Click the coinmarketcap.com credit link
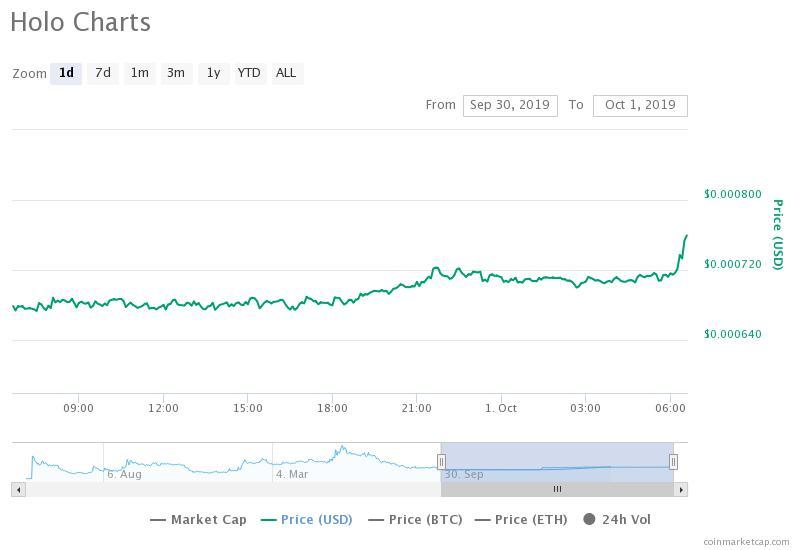The image size is (800, 550). pos(746,541)
